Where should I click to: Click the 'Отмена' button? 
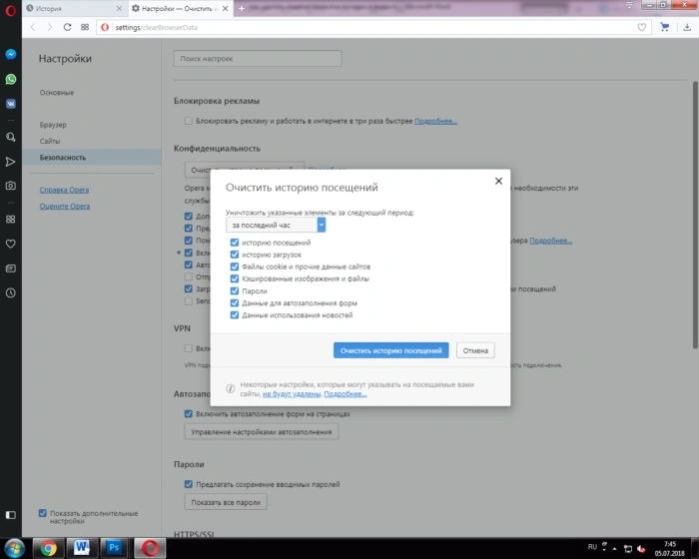click(475, 350)
